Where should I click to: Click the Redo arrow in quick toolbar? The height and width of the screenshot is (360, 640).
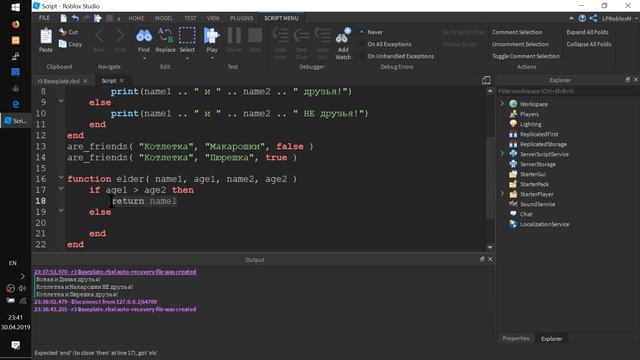tap(86, 18)
